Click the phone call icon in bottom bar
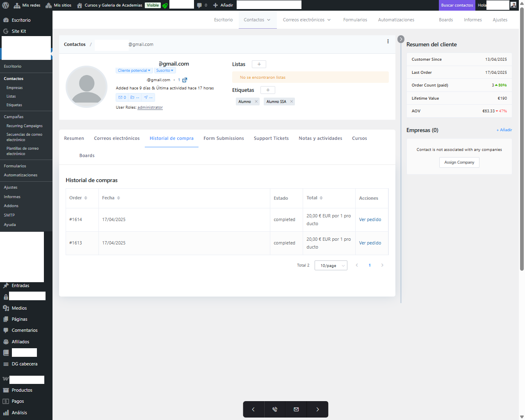The width and height of the screenshot is (525, 420). (x=275, y=409)
